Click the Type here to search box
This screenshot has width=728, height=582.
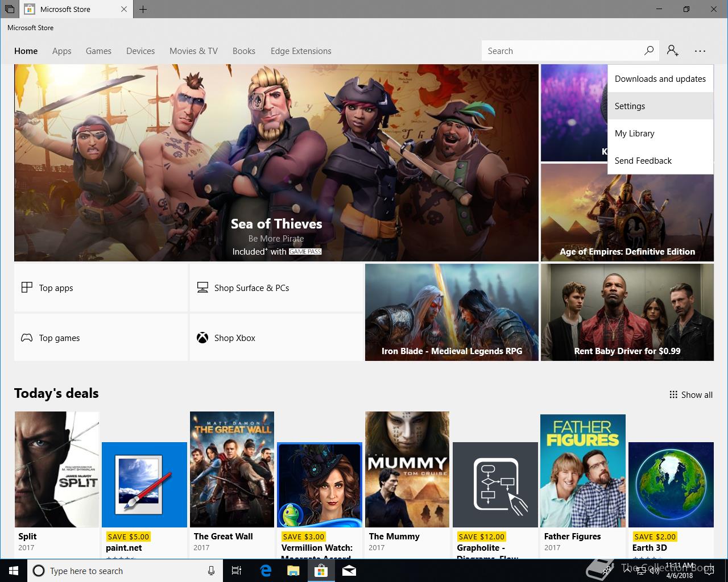(124, 571)
